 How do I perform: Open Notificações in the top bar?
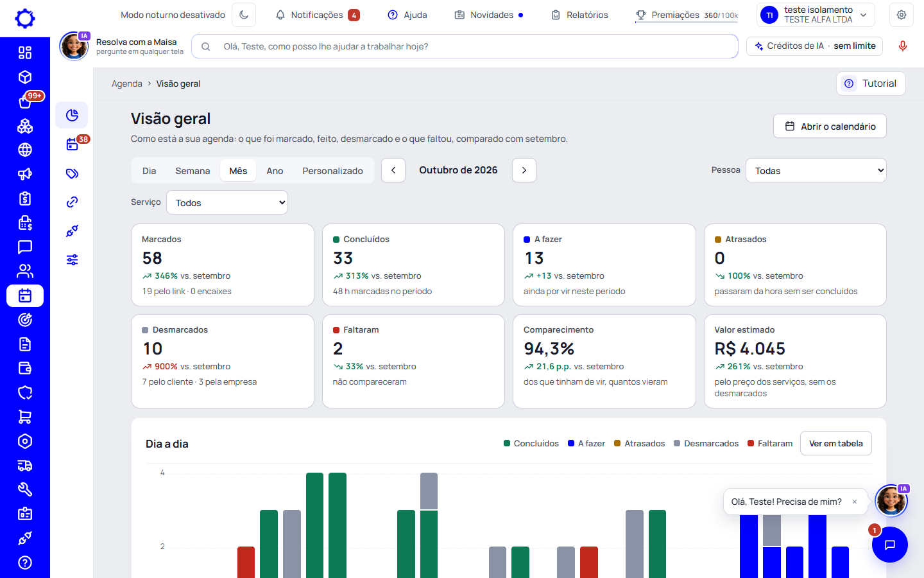point(318,15)
